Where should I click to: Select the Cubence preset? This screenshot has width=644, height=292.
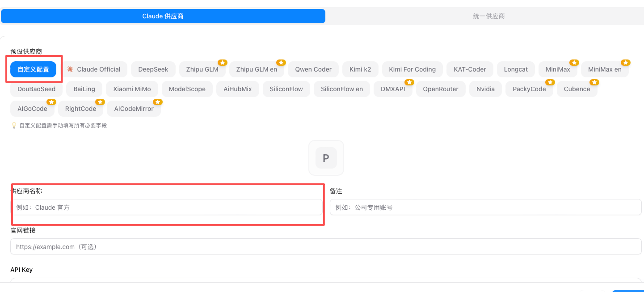pos(577,89)
